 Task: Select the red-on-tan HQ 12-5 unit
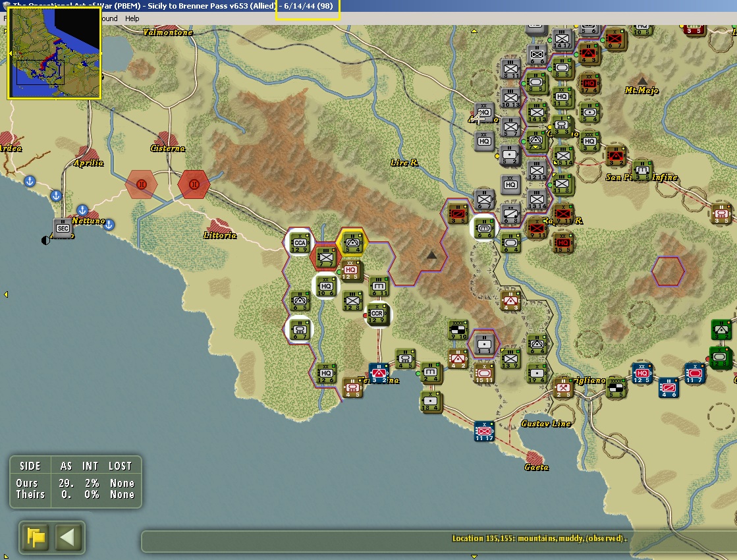coord(351,271)
